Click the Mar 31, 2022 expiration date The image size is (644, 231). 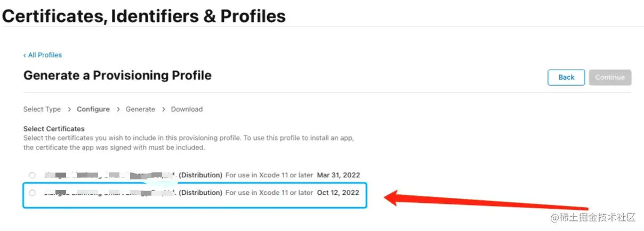tap(339, 175)
